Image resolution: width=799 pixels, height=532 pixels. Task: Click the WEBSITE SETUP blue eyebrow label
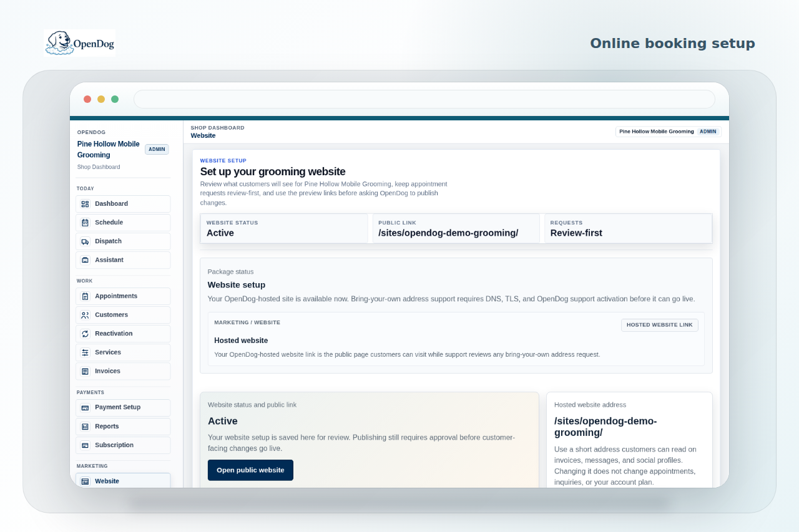223,161
